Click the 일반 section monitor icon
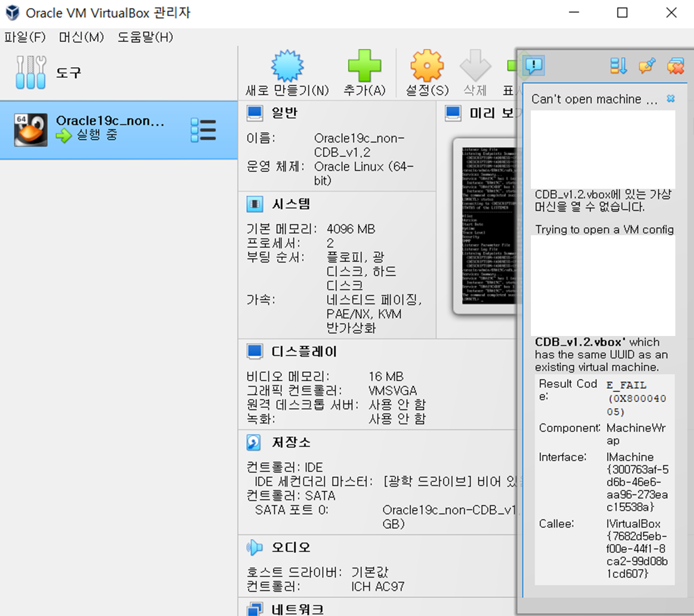Image resolution: width=694 pixels, height=616 pixels. 254,113
